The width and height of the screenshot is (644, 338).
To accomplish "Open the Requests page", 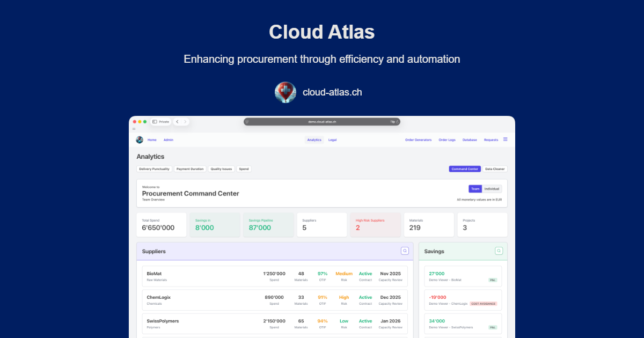I will pos(491,140).
